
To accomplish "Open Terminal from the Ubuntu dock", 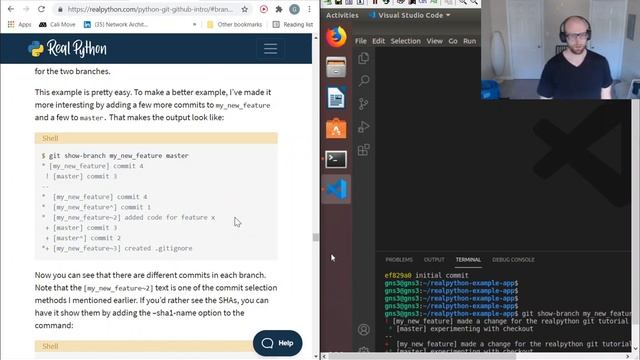I will 336,159.
